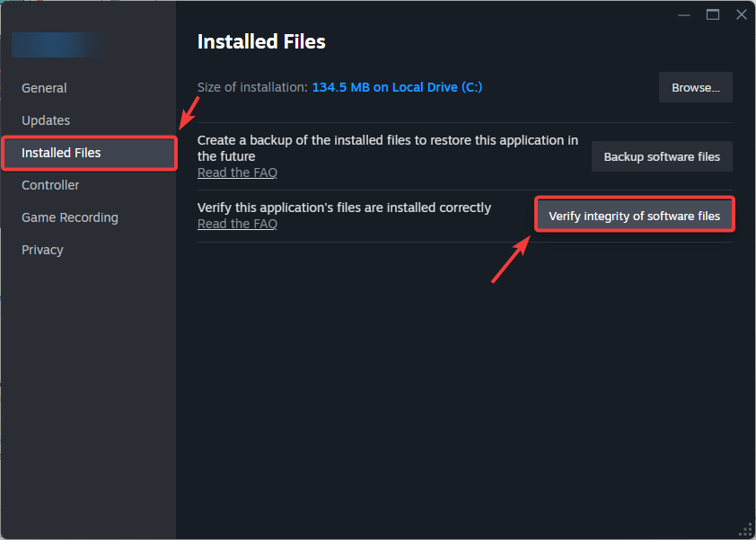The image size is (756, 540).
Task: Click the Installed Files page heading
Action: [261, 42]
